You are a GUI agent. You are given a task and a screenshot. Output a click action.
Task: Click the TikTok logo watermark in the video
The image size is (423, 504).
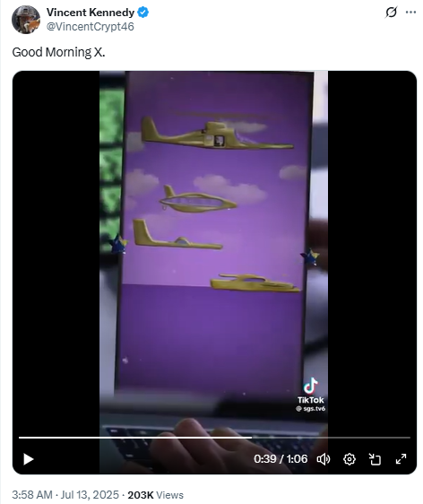[x=311, y=390]
